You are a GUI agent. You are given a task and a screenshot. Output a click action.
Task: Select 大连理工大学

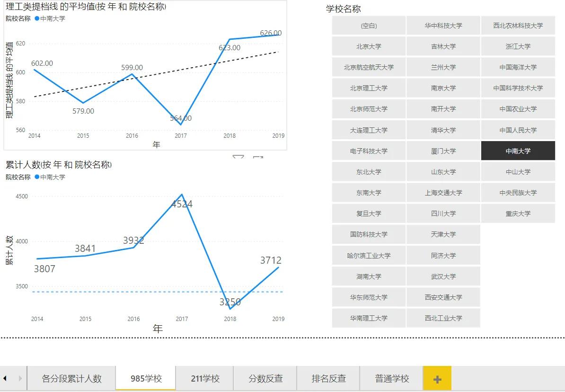point(369,130)
